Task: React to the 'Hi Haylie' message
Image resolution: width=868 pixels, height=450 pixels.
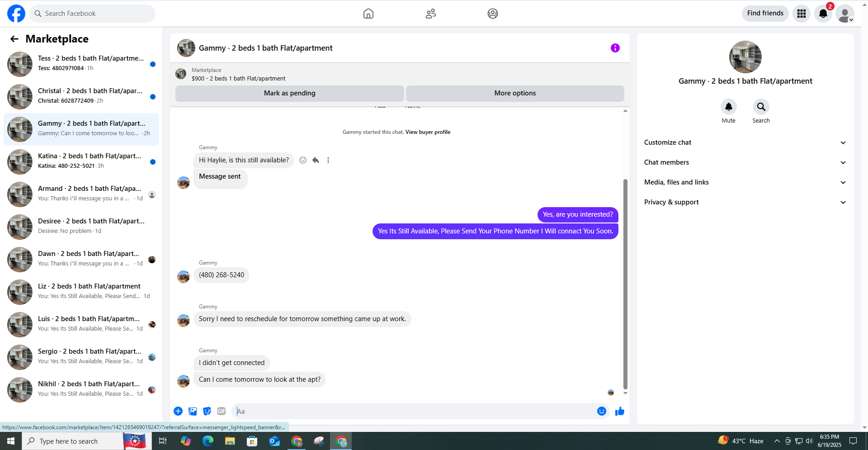Action: point(303,160)
